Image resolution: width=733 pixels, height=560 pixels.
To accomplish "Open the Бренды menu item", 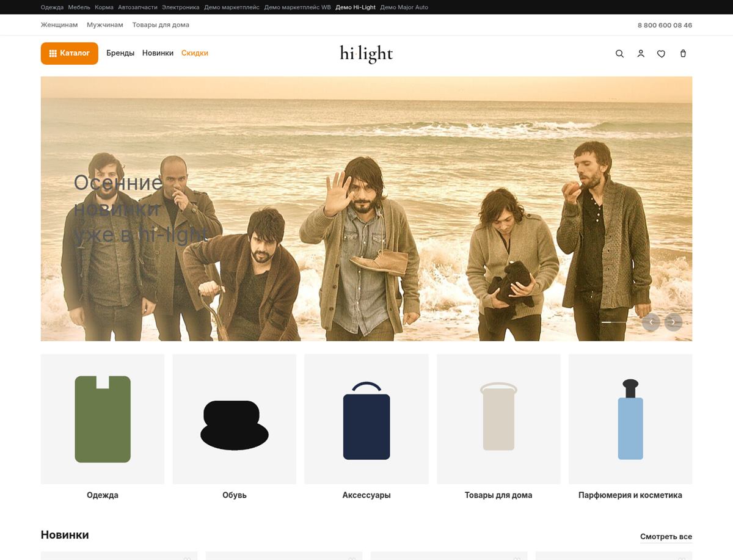I will point(120,53).
